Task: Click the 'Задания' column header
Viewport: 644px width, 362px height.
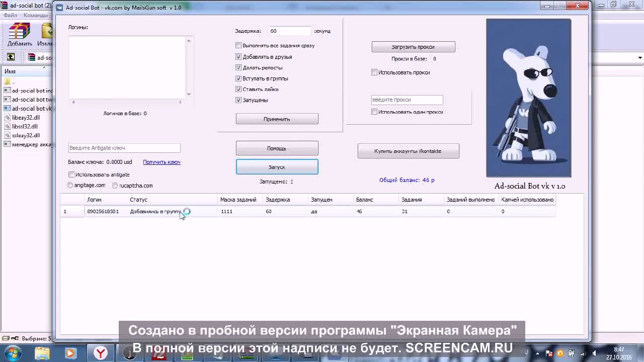Action: coord(422,200)
